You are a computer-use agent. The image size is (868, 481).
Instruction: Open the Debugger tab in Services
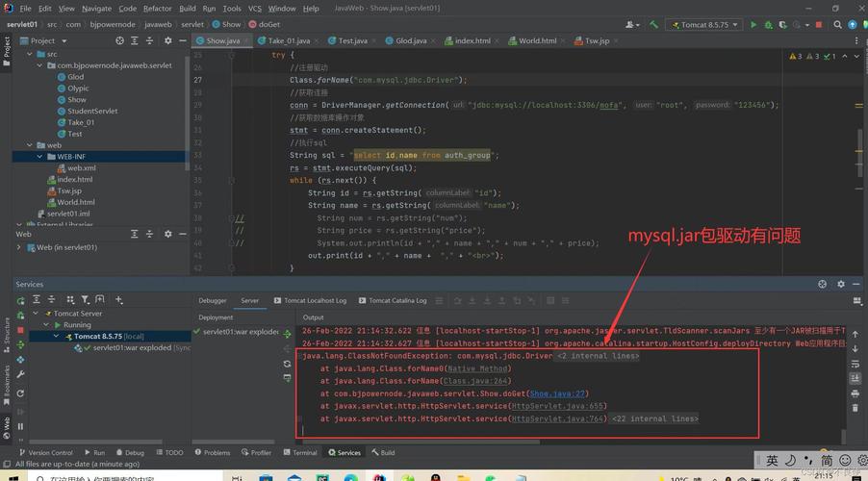(x=213, y=300)
